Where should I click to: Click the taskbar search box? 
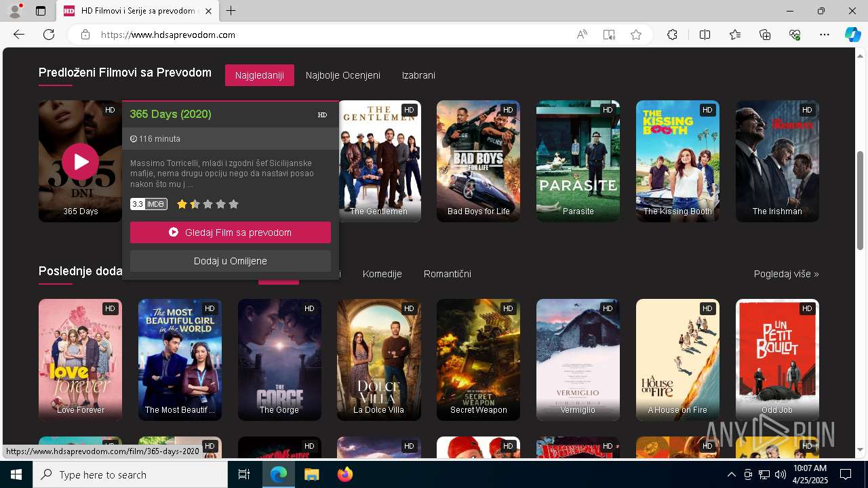[x=130, y=474]
